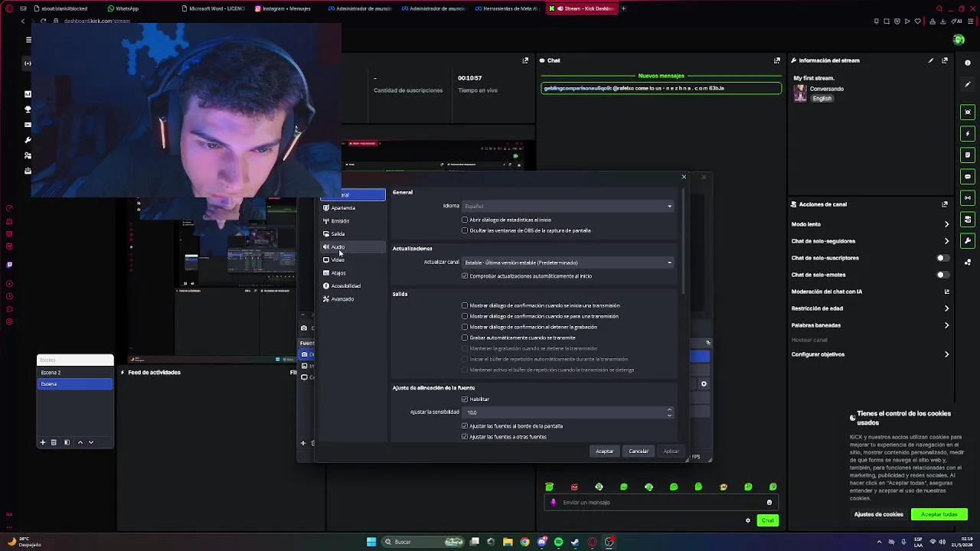The height and width of the screenshot is (551, 980).
Task: Enable confirmation dialog when stopping a transmission
Action: pos(465,316)
